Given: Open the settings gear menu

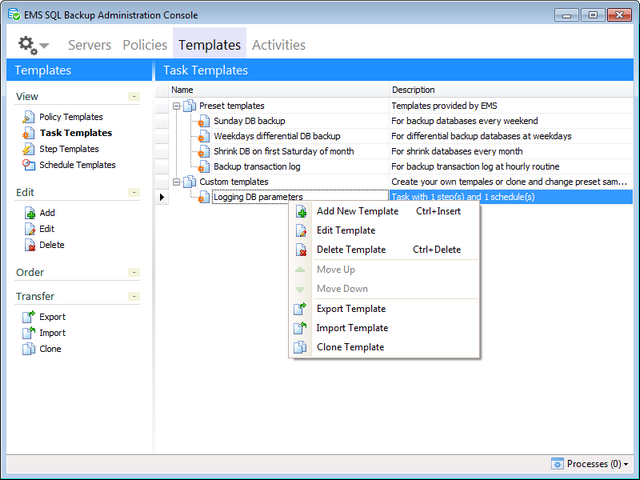Looking at the screenshot, I should click(27, 45).
